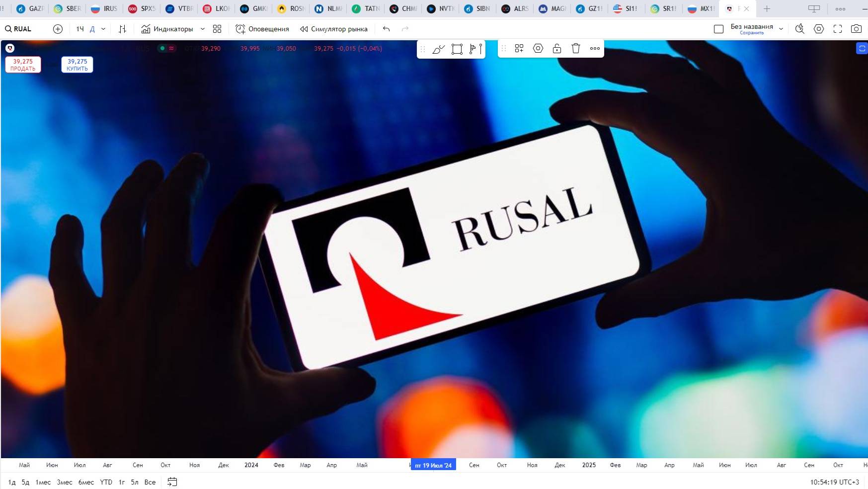Switch to the GAZP browser tab
Image resolution: width=868 pixels, height=489 pixels.
[30, 8]
